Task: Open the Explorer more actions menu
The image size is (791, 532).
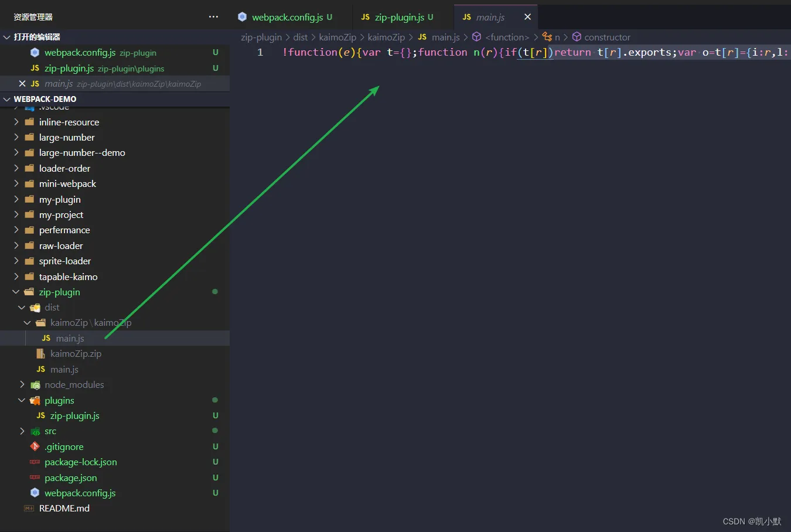Action: [213, 17]
